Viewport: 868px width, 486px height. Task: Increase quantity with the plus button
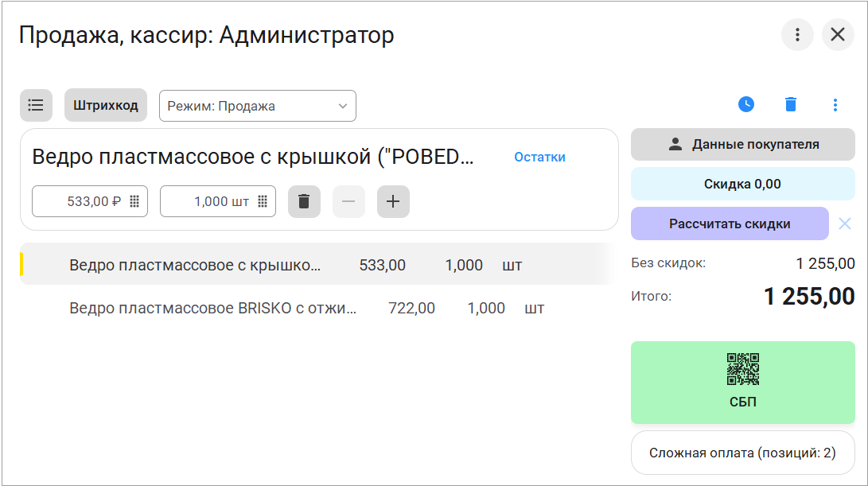[393, 201]
